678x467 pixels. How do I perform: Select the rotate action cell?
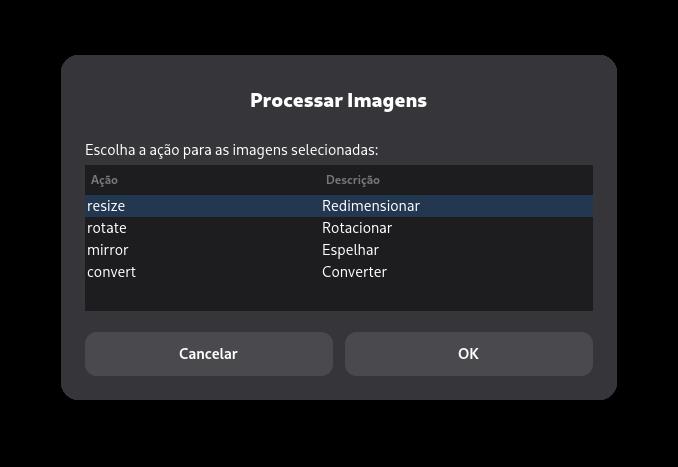click(x=203, y=228)
